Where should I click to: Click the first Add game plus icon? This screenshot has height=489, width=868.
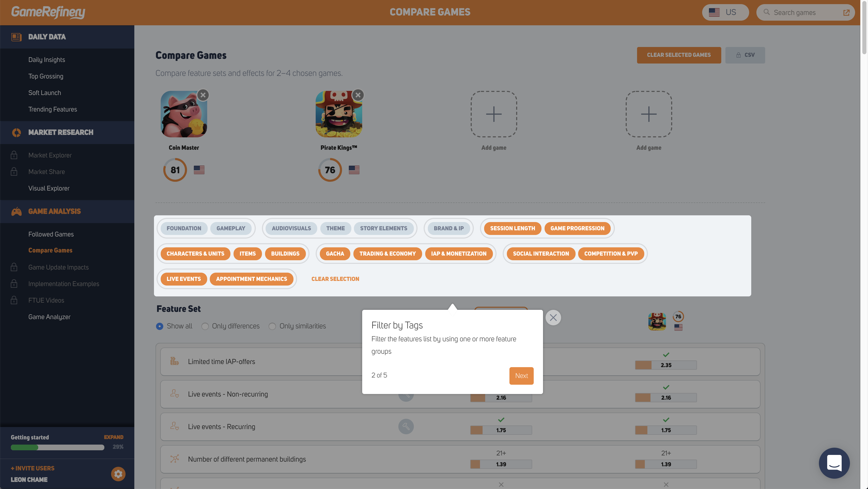494,114
